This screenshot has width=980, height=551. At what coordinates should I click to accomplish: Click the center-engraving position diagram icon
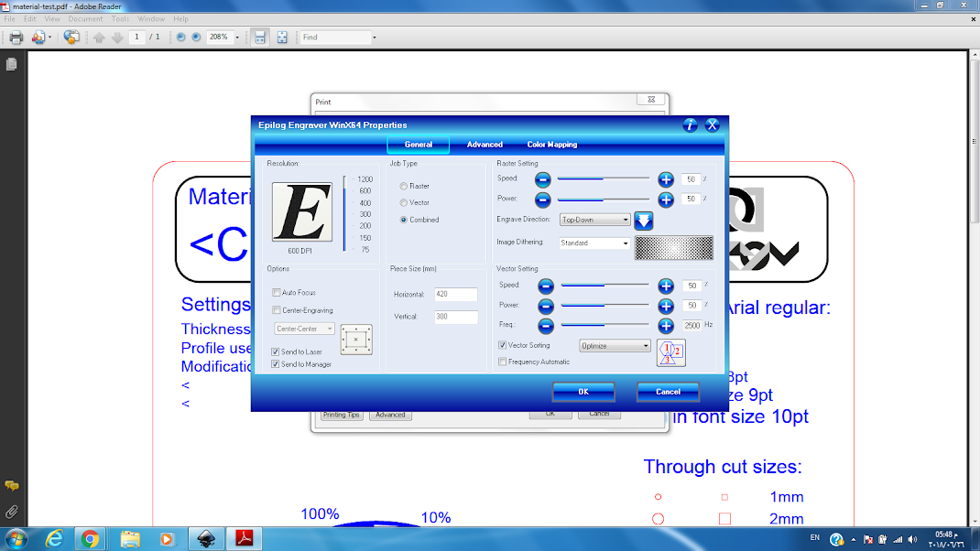pos(356,340)
